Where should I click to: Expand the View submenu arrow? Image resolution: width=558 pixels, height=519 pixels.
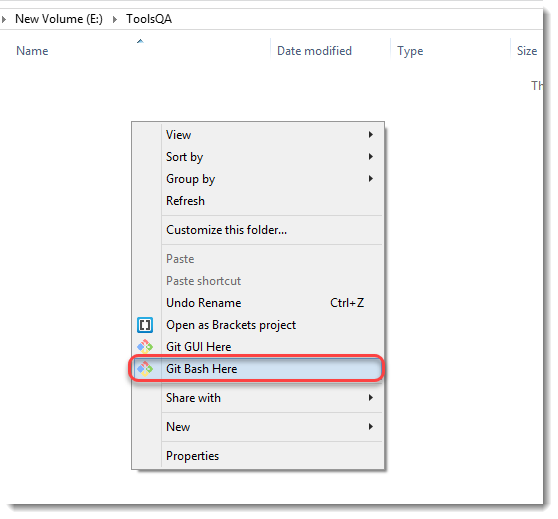tap(370, 135)
